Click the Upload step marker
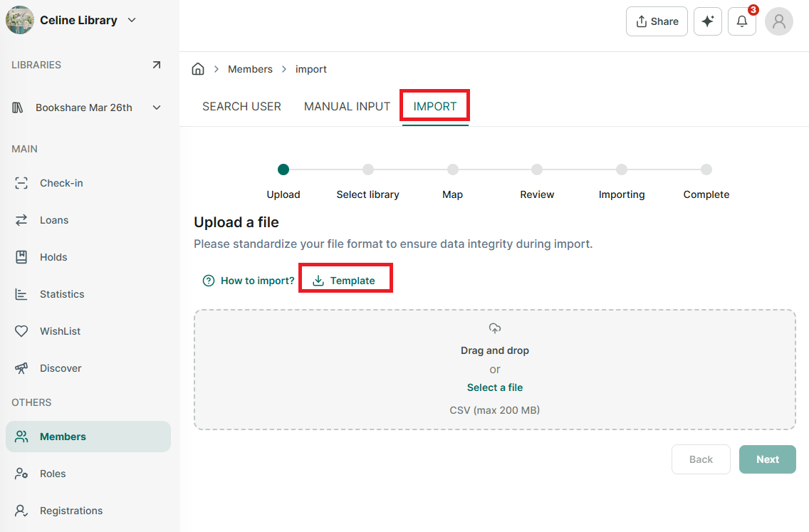The width and height of the screenshot is (809, 532). click(x=283, y=169)
